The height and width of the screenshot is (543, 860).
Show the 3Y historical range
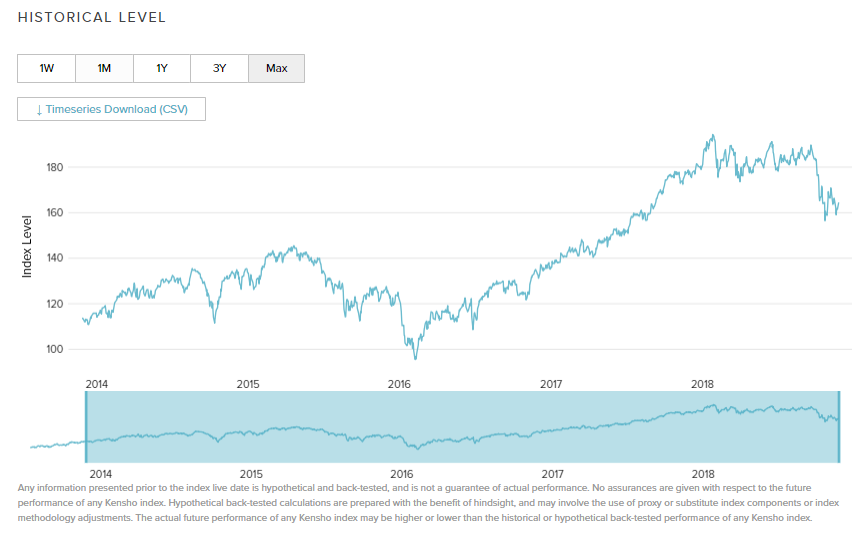click(220, 68)
